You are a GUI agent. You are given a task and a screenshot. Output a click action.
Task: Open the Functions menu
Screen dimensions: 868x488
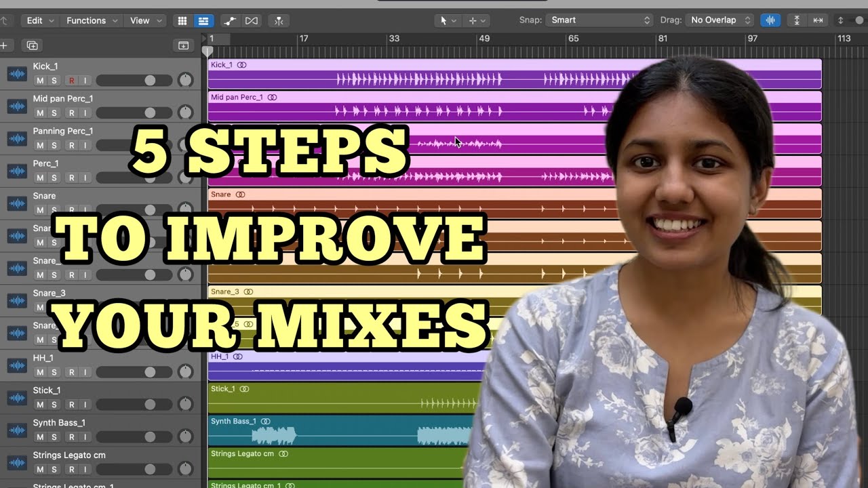(91, 20)
